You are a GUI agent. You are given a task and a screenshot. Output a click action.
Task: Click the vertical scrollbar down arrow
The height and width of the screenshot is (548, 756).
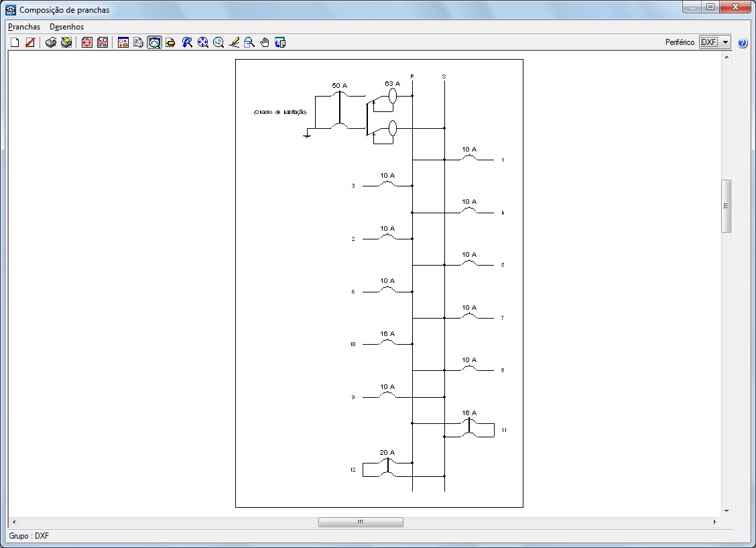[x=726, y=511]
